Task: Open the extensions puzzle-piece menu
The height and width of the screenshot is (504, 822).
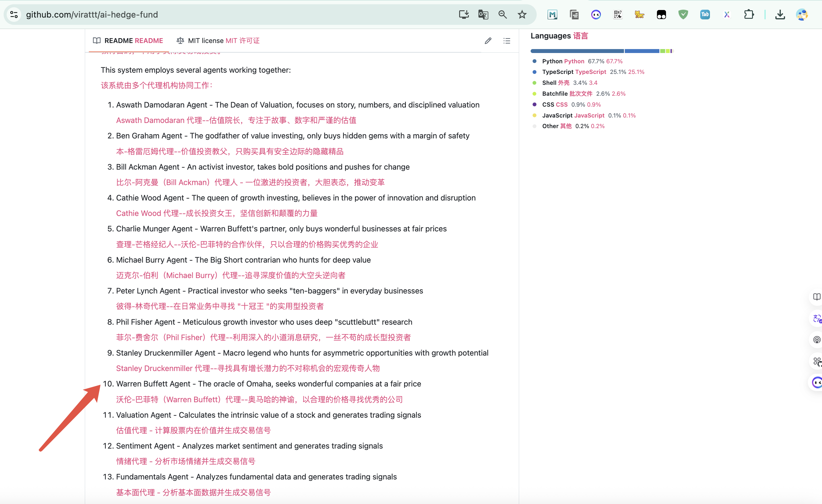Action: [749, 14]
